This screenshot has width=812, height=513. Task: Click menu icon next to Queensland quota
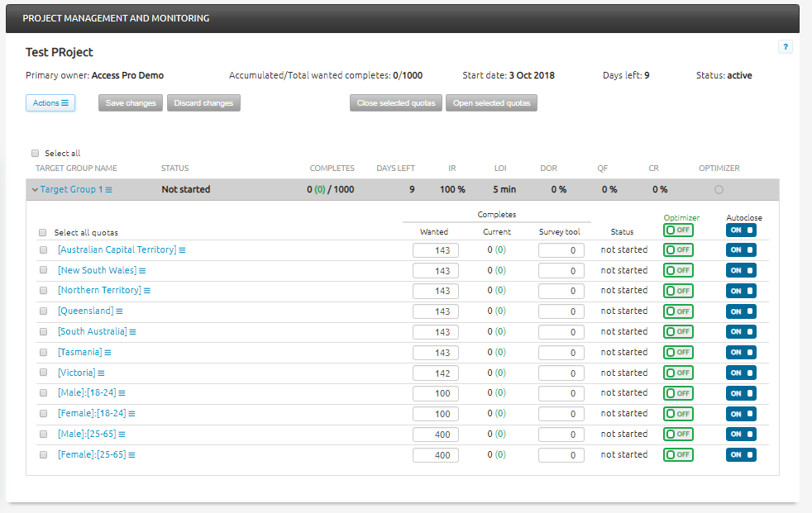[119, 311]
